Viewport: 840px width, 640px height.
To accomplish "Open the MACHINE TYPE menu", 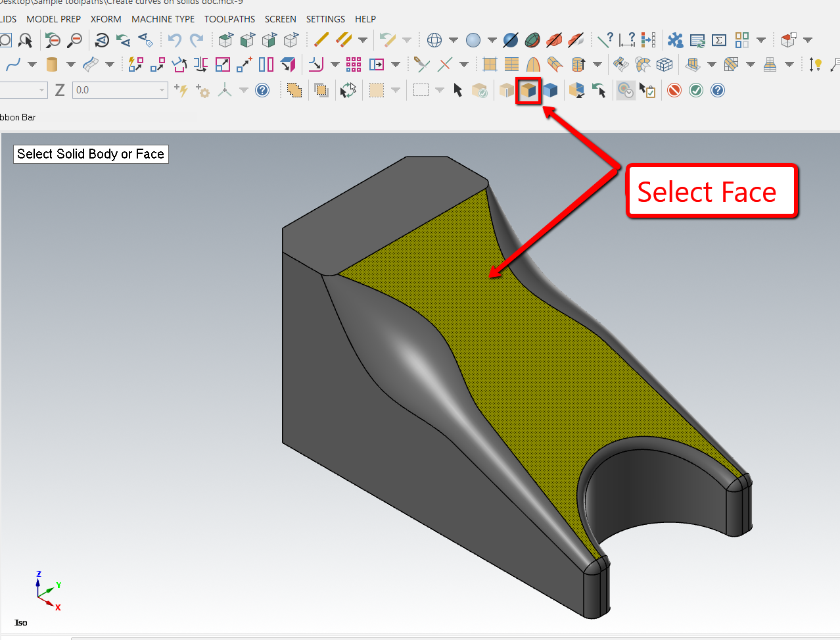I will point(163,19).
